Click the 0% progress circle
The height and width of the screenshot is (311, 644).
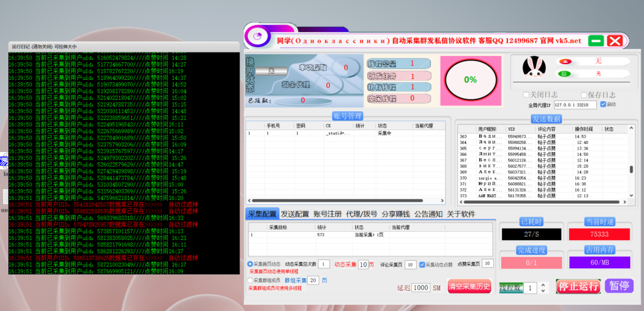[470, 80]
